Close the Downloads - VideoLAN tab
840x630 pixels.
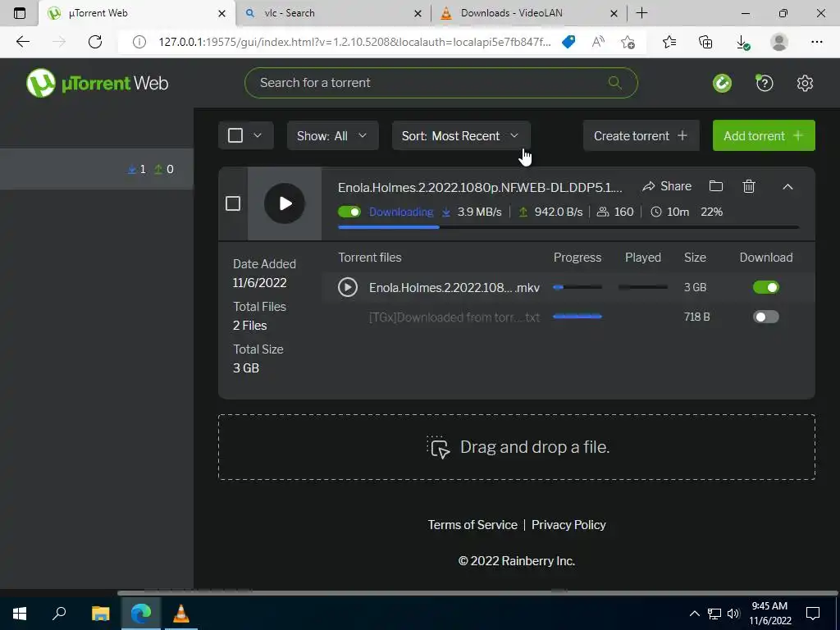coord(614,13)
